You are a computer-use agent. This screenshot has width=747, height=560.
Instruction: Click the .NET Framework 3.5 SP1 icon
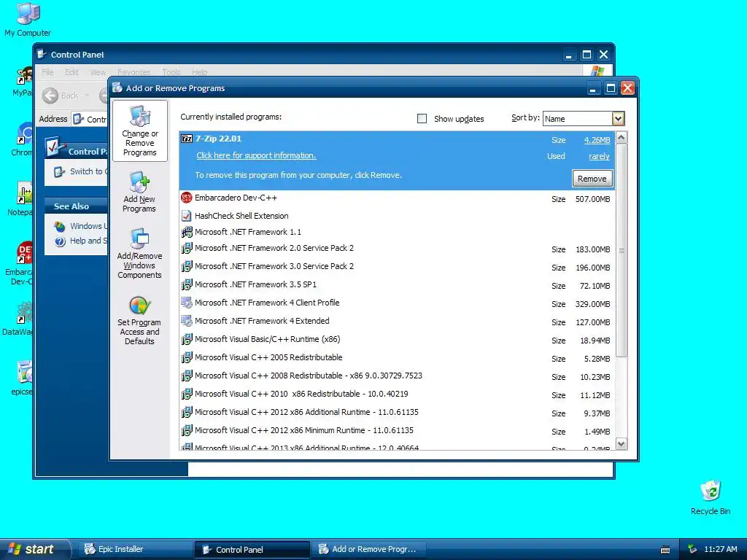[187, 284]
